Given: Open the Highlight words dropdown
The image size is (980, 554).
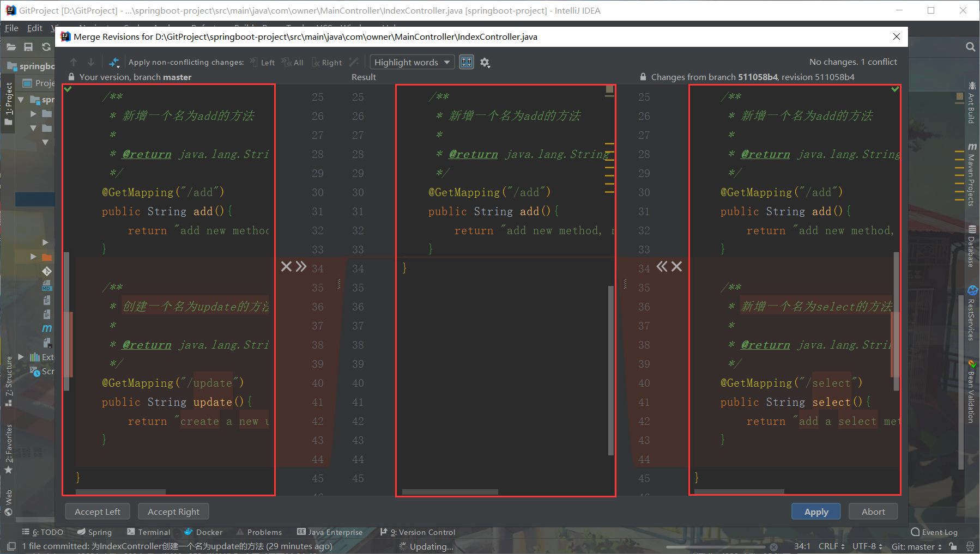Looking at the screenshot, I should (x=412, y=62).
